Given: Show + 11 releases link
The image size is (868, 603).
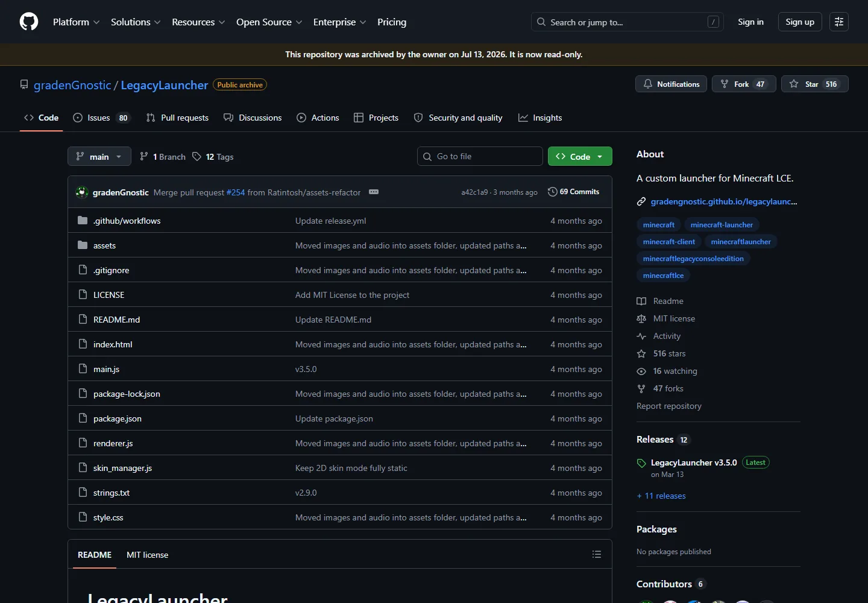Looking at the screenshot, I should [x=661, y=496].
